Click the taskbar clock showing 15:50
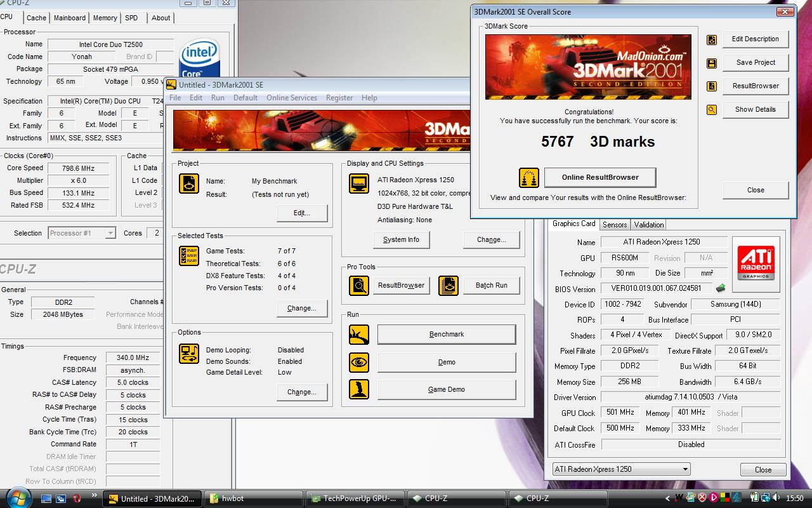 tap(794, 498)
